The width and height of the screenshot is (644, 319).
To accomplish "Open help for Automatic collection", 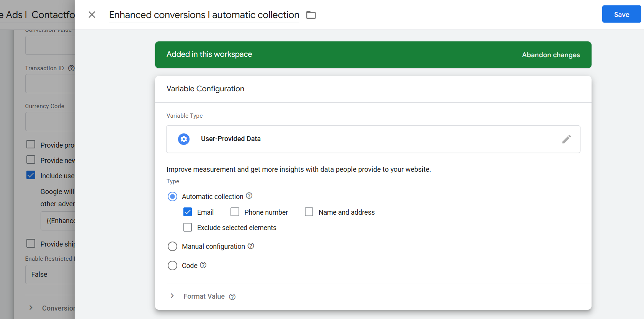I will click(x=249, y=196).
